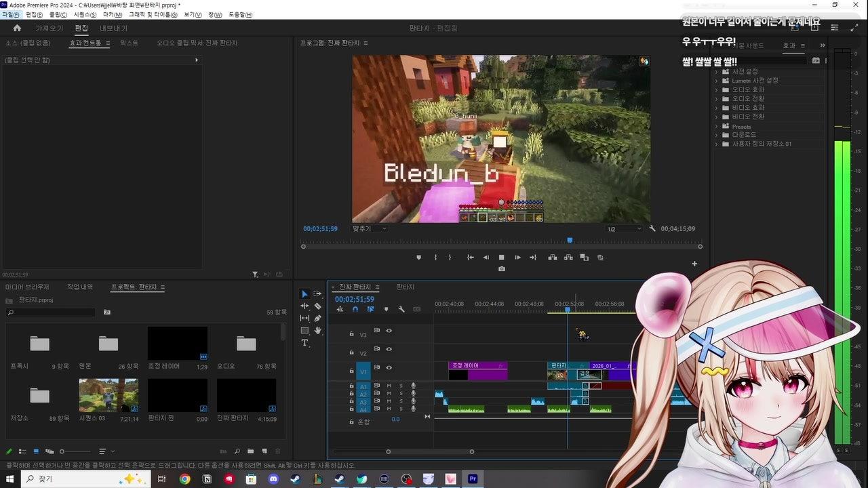Select the Pen tool
Image resolution: width=868 pixels, height=488 pixels.
coord(317,319)
